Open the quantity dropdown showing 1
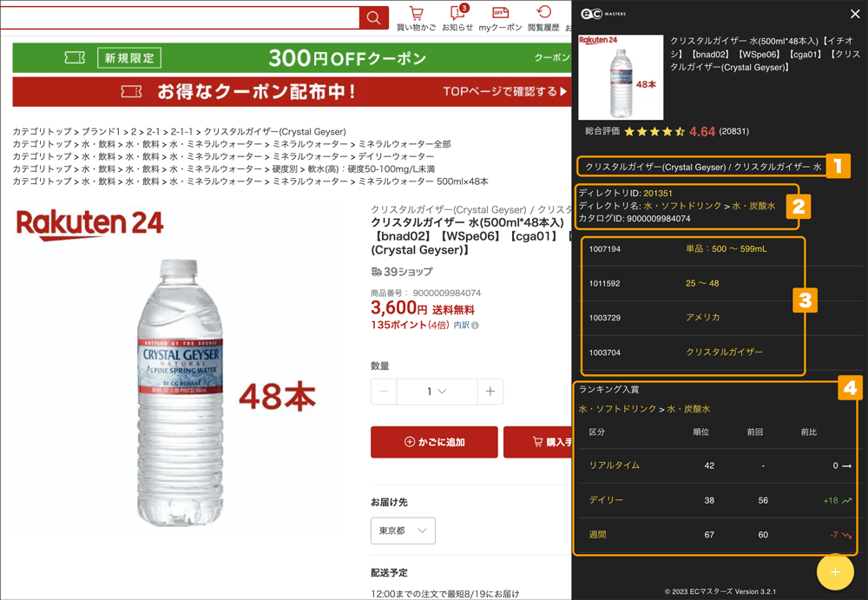 pyautogui.click(x=437, y=392)
